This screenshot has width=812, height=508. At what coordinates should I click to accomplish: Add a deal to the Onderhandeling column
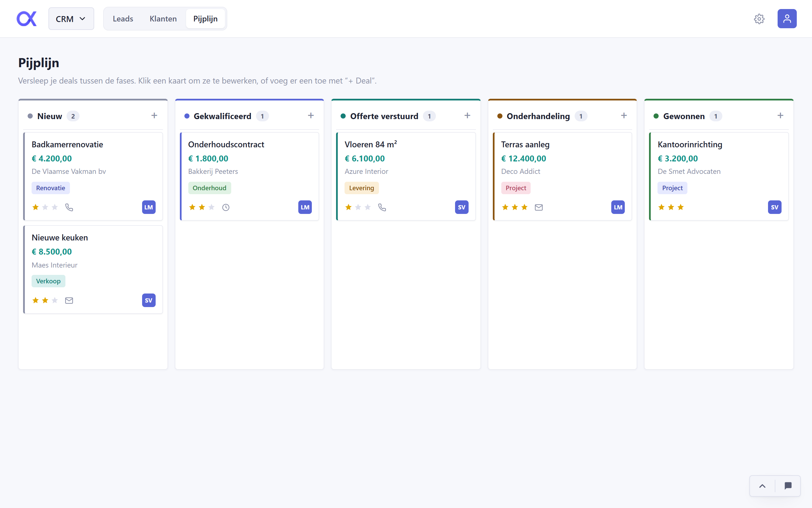click(x=624, y=116)
